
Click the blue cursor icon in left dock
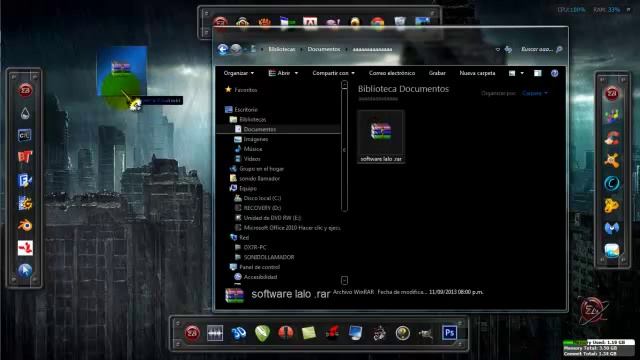(x=25, y=270)
